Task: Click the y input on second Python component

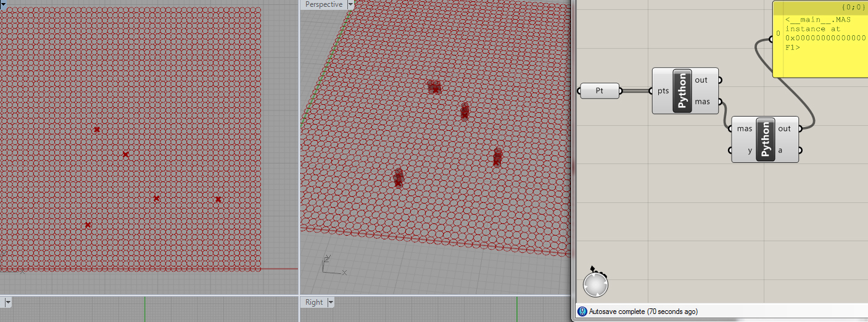Action: point(750,151)
